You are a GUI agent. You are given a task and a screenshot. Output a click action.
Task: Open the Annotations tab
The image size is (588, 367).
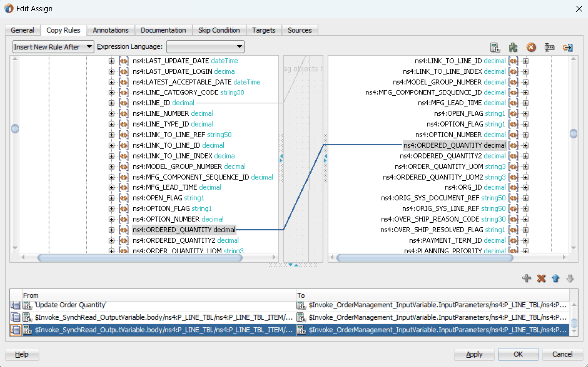coord(111,30)
